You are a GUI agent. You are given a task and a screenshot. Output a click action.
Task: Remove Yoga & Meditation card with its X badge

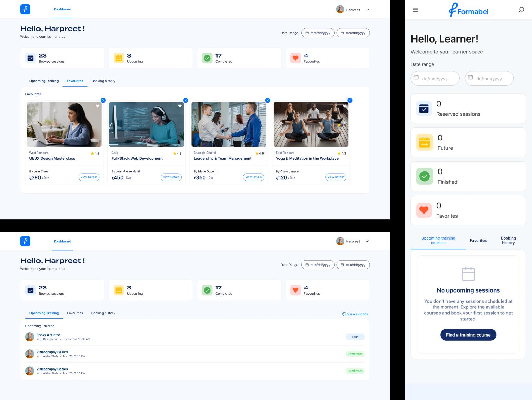point(350,100)
